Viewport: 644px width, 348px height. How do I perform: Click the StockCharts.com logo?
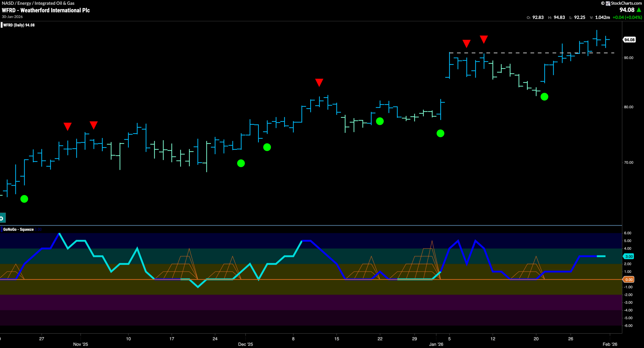pos(621,3)
